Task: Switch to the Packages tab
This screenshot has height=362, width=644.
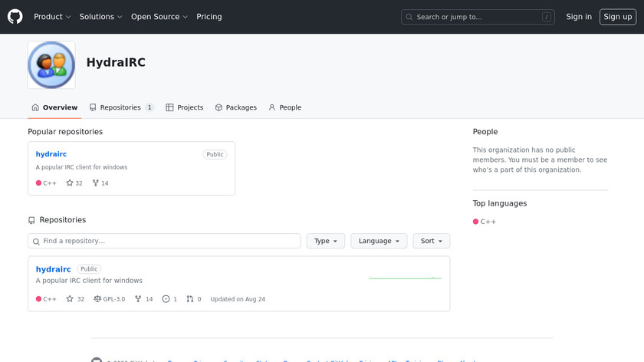Action: click(236, 108)
